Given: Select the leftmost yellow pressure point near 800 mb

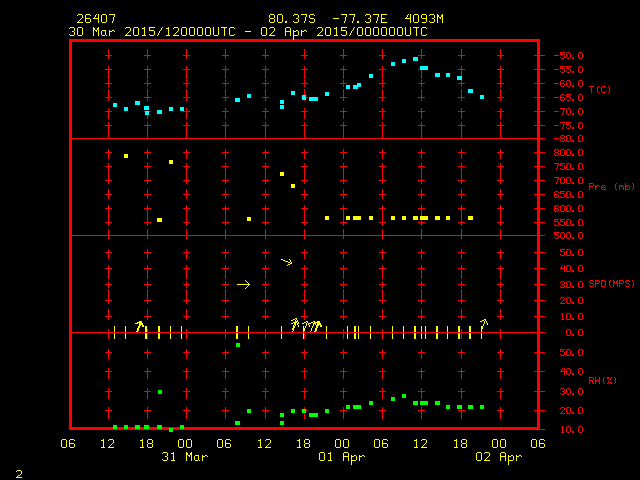Looking at the screenshot, I should 126,156.
